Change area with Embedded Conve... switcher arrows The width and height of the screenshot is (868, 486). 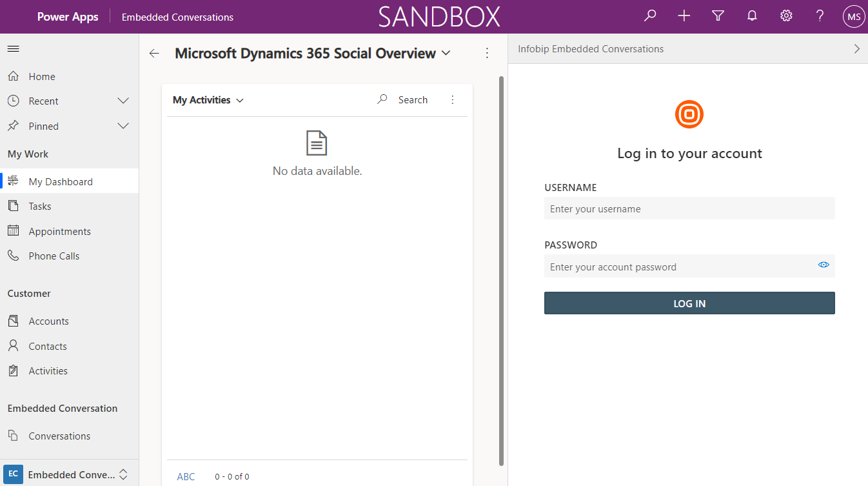click(123, 474)
